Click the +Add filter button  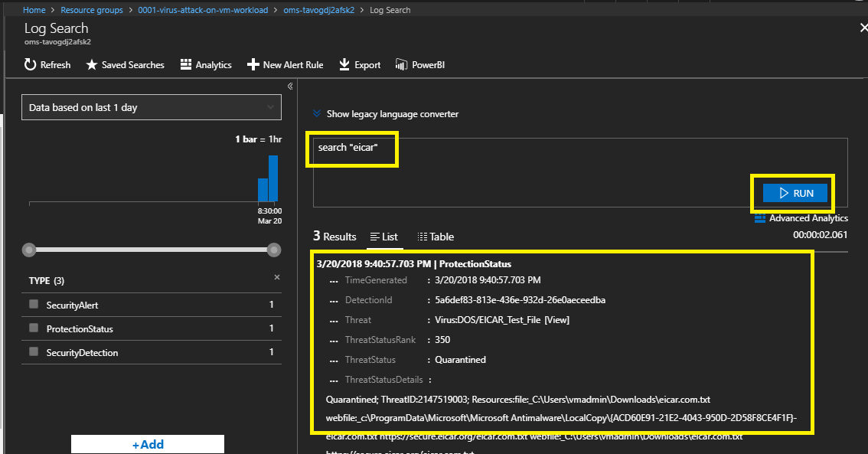pos(148,444)
